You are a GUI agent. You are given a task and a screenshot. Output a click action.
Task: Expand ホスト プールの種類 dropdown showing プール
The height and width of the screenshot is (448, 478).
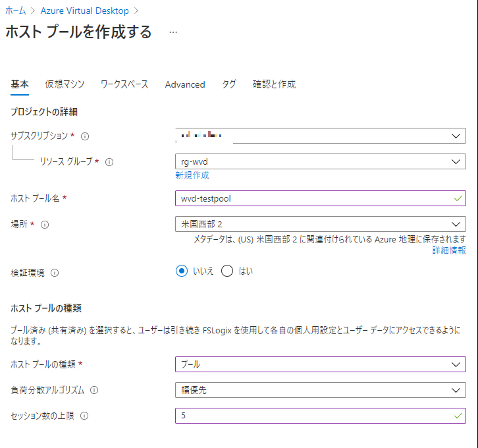click(x=321, y=364)
